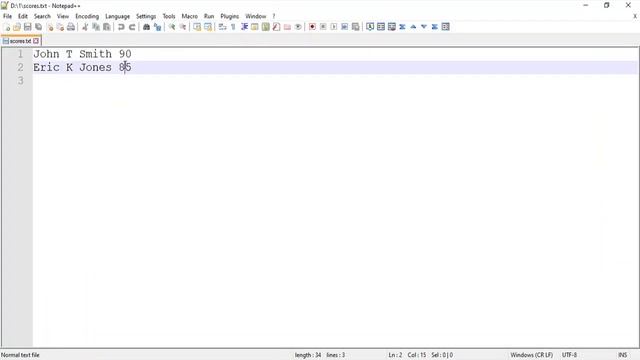Viewport: 640px width, 360px height.
Task: Click the 'length : 34' status entry
Action: (308, 355)
